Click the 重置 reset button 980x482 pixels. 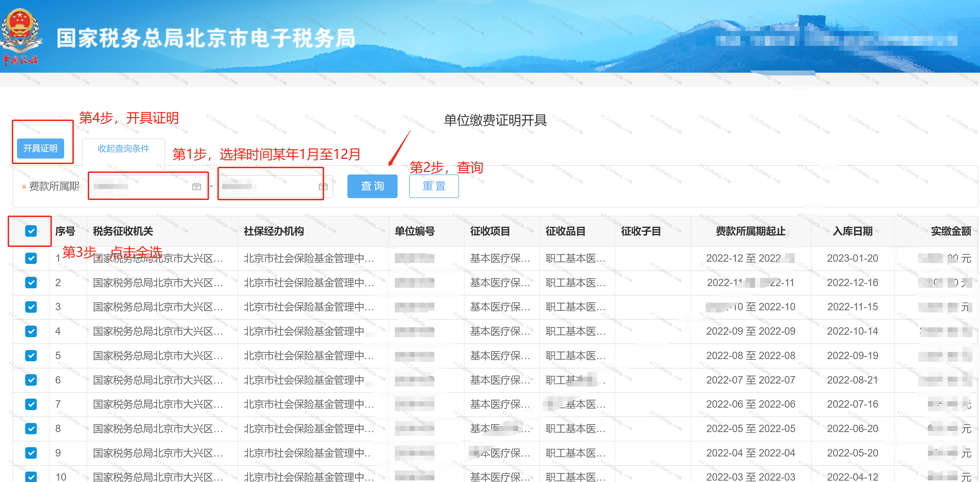pyautogui.click(x=434, y=186)
